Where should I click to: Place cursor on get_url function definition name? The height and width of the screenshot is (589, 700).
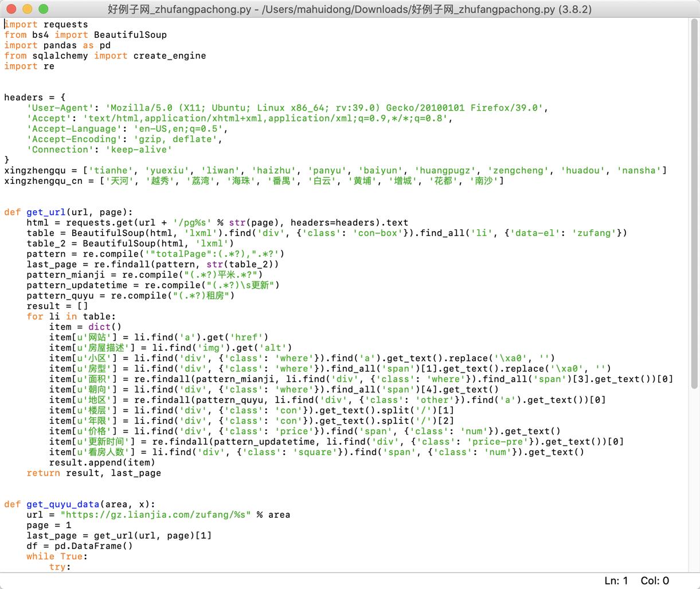tap(46, 212)
